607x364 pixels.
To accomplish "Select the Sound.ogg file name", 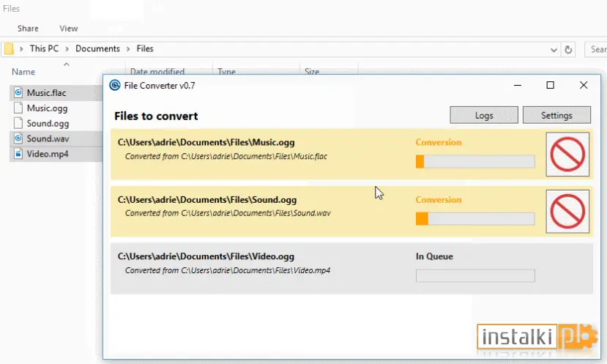I will point(48,124).
